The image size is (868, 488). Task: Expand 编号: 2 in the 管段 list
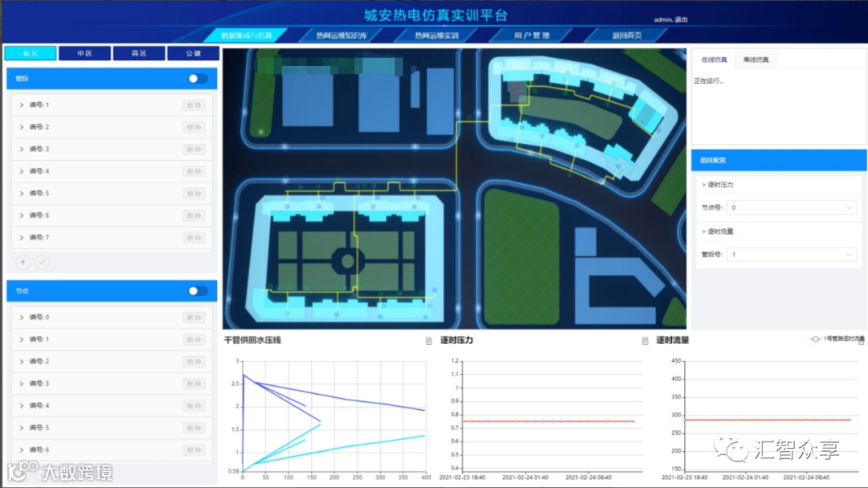tap(22, 127)
